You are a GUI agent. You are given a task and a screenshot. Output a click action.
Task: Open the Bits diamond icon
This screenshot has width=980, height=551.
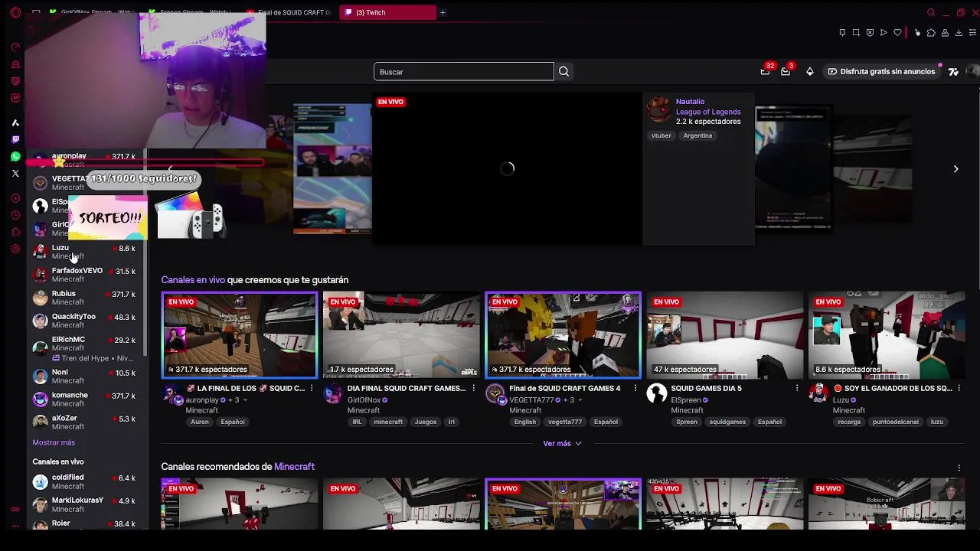[x=810, y=72]
